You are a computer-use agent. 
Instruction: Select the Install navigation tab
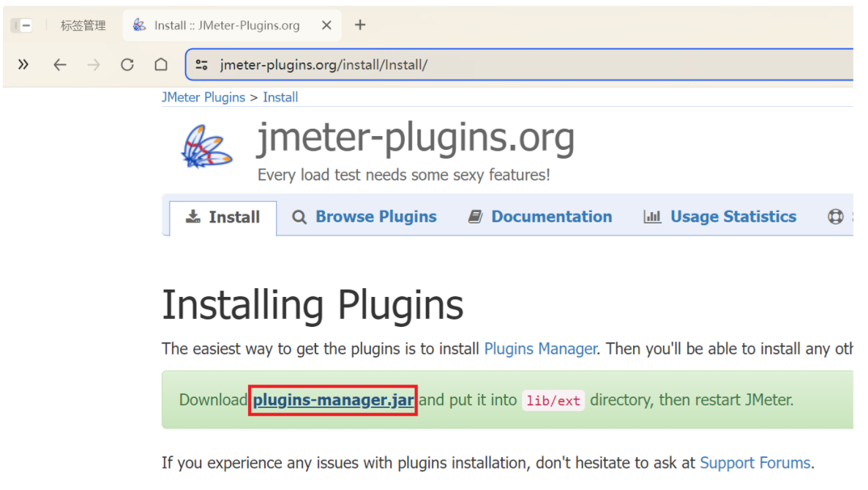[x=223, y=217]
